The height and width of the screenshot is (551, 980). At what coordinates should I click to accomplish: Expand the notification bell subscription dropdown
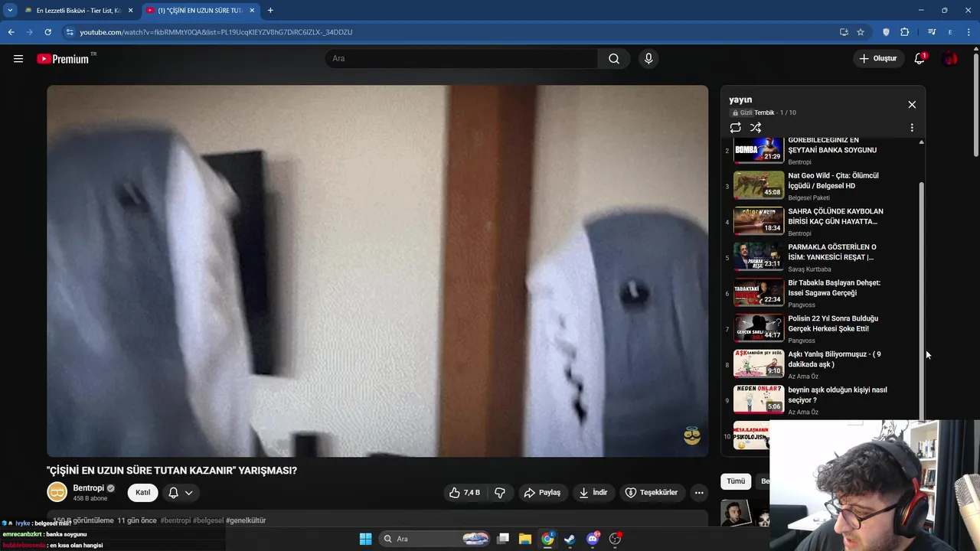(x=181, y=493)
